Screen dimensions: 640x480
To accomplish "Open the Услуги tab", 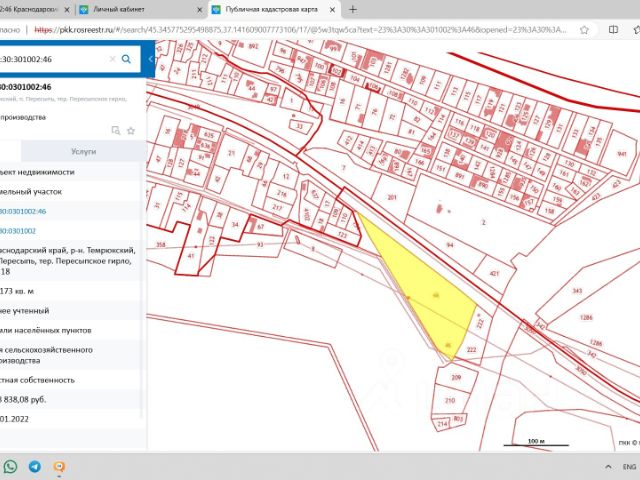I will (x=84, y=151).
